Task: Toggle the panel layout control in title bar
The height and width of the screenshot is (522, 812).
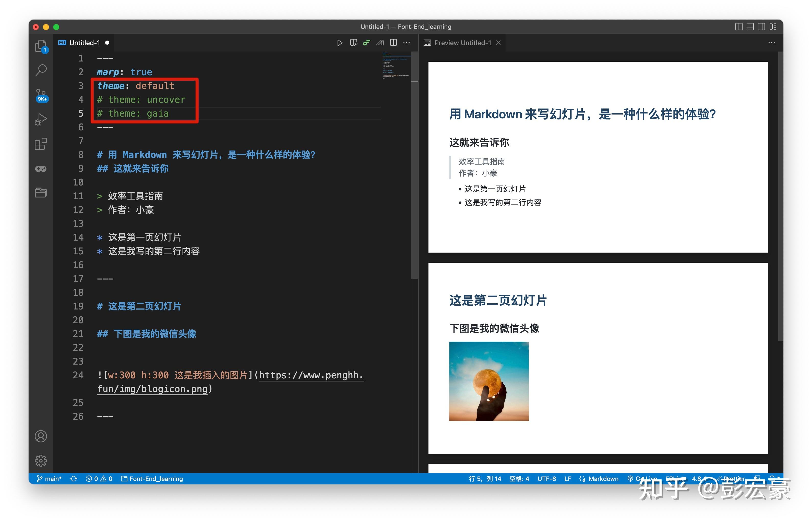Action: (750, 27)
